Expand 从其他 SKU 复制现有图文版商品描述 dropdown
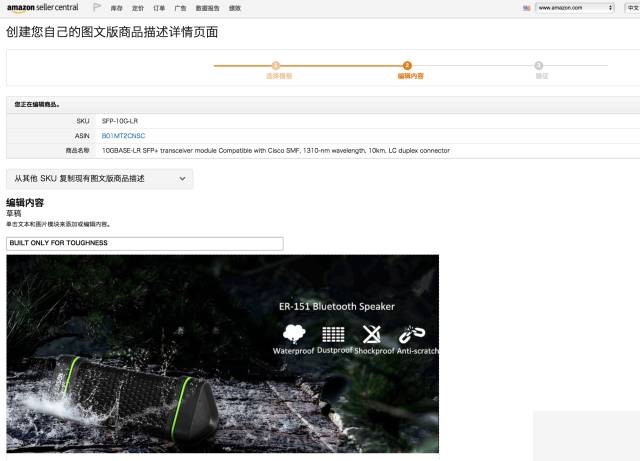This screenshot has width=640, height=461. (100, 179)
